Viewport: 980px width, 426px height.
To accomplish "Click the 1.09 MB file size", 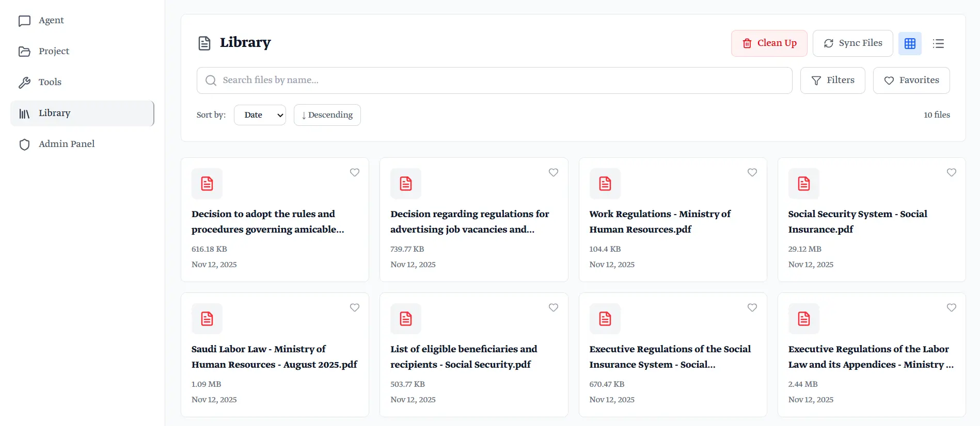I will coord(206,384).
